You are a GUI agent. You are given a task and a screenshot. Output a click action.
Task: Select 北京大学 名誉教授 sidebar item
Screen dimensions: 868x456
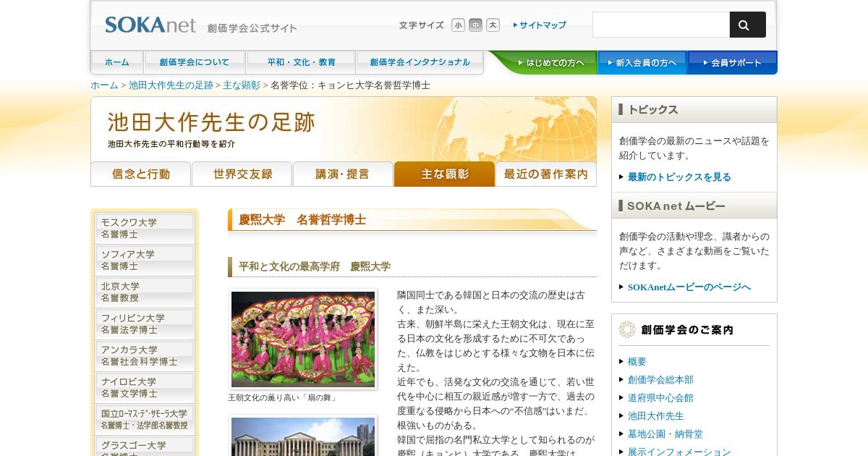[145, 292]
